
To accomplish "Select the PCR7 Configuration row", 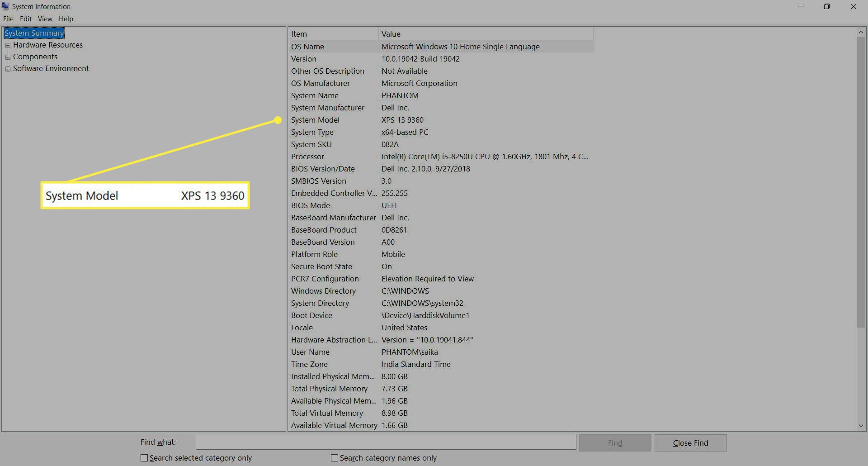I will [441, 279].
